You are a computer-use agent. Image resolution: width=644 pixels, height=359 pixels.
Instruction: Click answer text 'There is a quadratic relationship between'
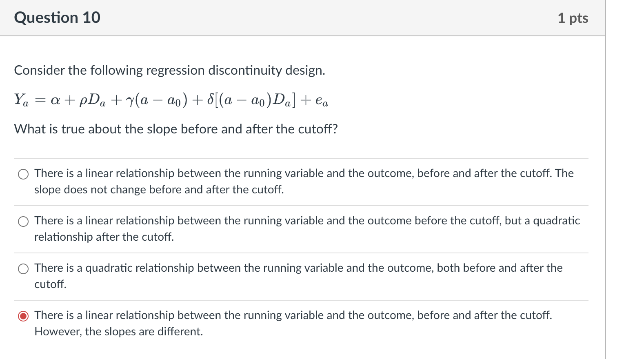tap(126, 268)
